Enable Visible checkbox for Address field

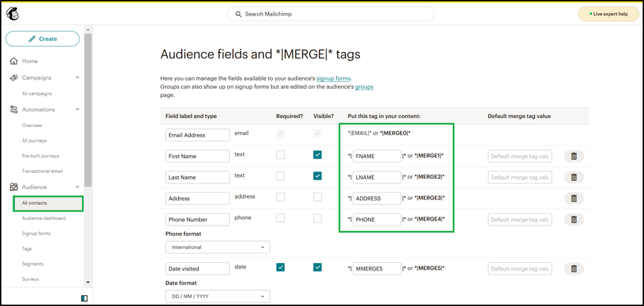click(317, 197)
